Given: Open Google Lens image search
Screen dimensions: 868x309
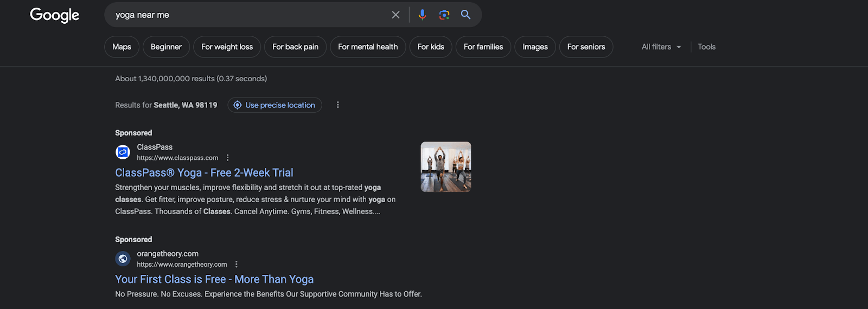Looking at the screenshot, I should [x=444, y=15].
